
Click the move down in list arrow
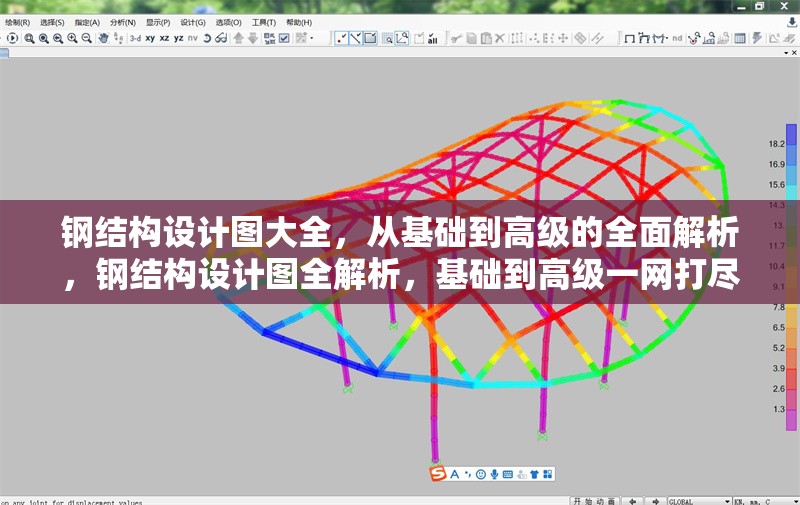tap(253, 38)
